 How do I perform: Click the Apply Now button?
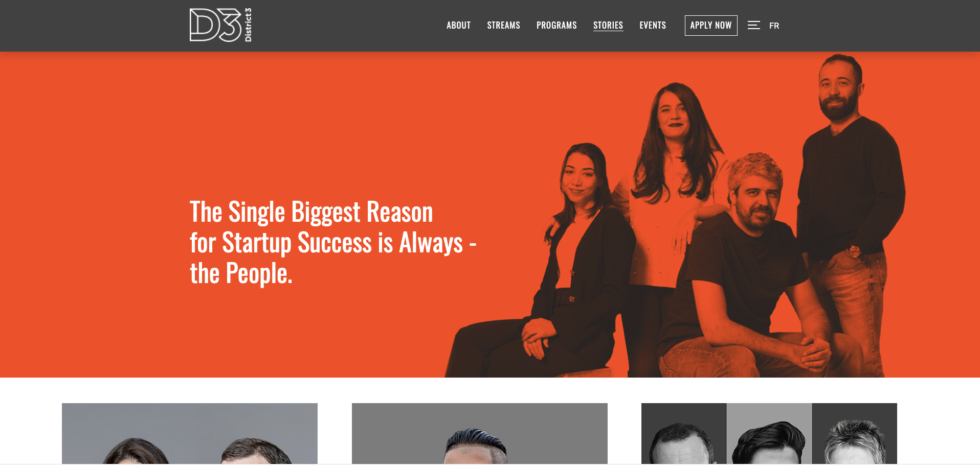(x=711, y=26)
